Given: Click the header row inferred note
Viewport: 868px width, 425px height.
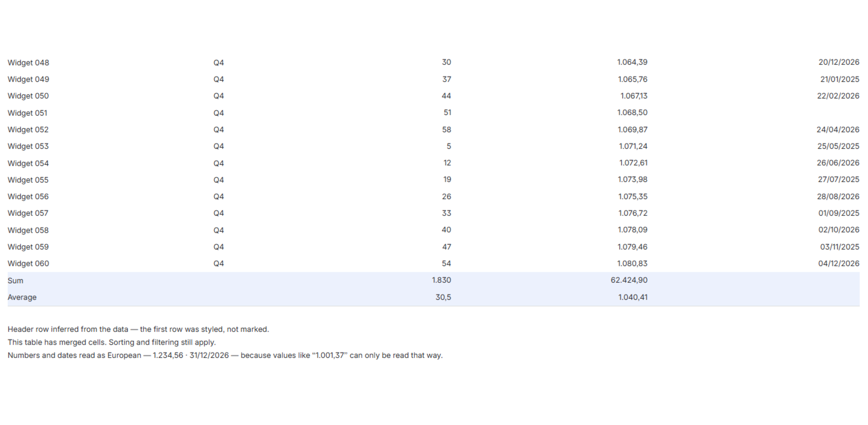Looking at the screenshot, I should (x=138, y=329).
